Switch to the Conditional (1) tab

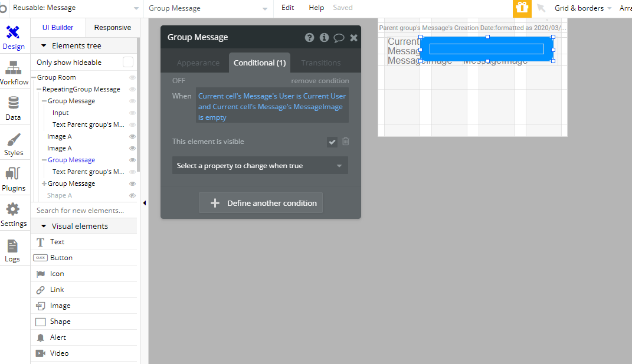coord(260,63)
